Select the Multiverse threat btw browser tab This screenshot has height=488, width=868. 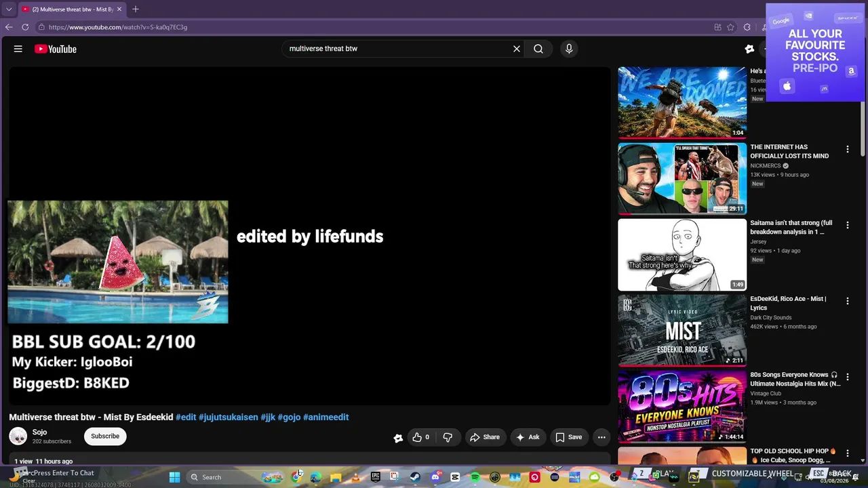pos(72,9)
